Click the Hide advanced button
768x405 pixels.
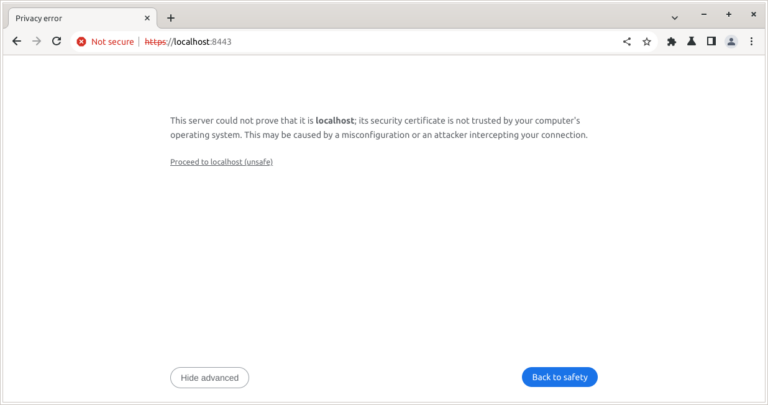tap(209, 377)
